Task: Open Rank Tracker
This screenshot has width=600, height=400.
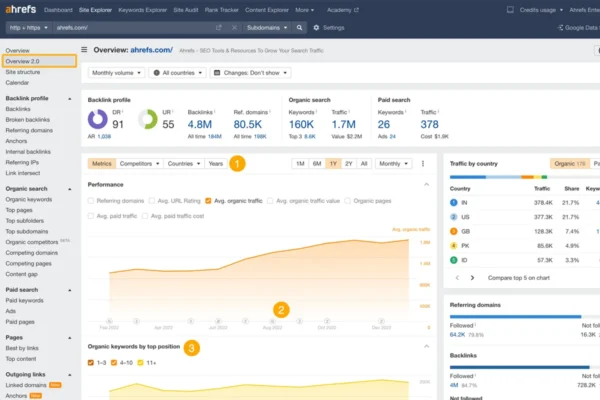Action: tap(222, 10)
